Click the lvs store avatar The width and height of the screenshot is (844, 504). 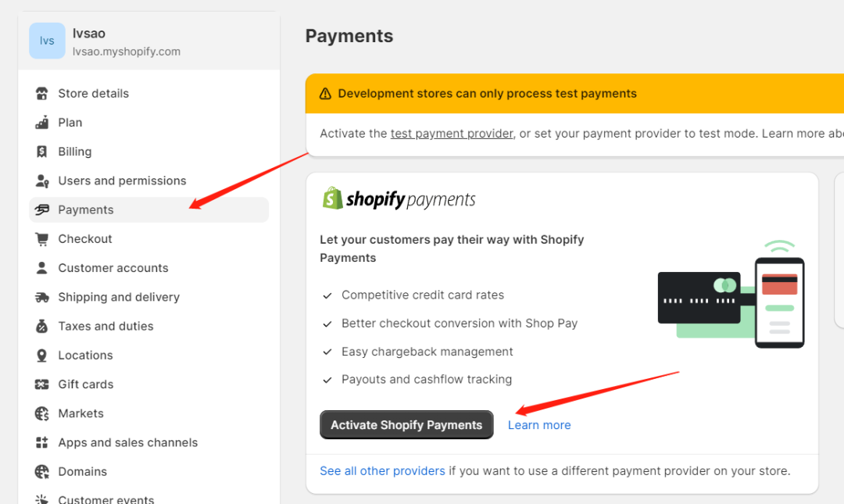tap(47, 41)
